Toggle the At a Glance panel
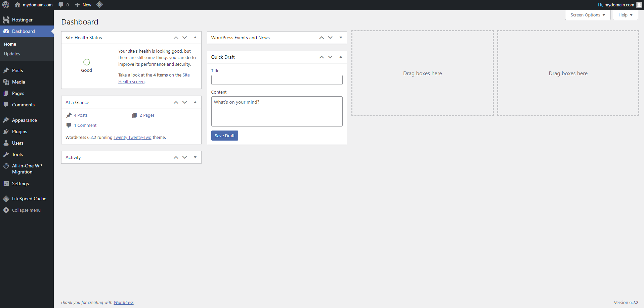The width and height of the screenshot is (644, 308). coord(195,102)
